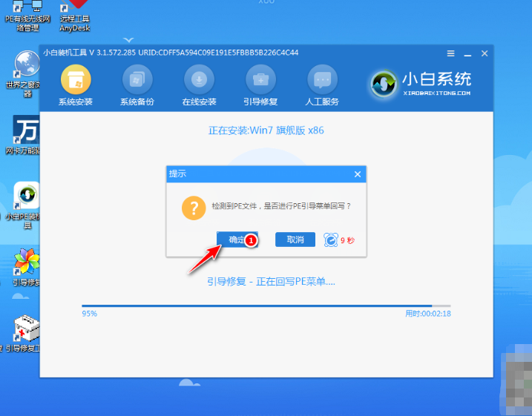Image resolution: width=532 pixels, height=416 pixels.
Task: Click the 小白系统 logo
Action: point(420,83)
